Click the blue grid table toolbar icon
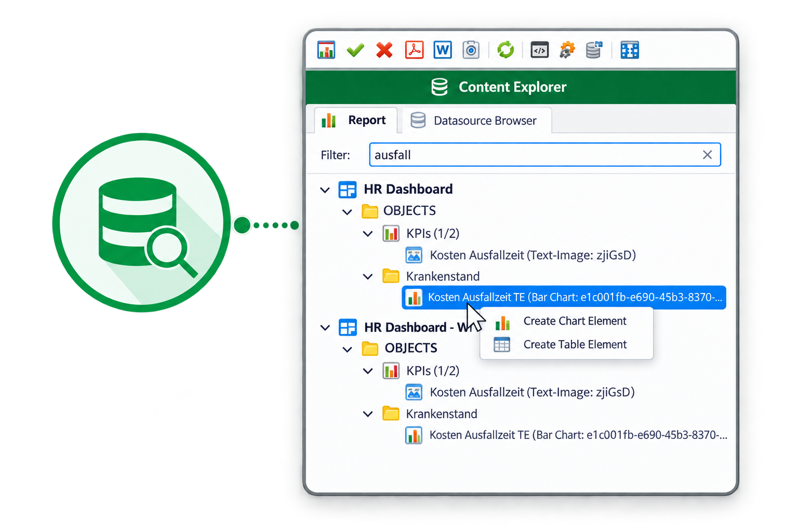The width and height of the screenshot is (798, 532). pyautogui.click(x=630, y=50)
